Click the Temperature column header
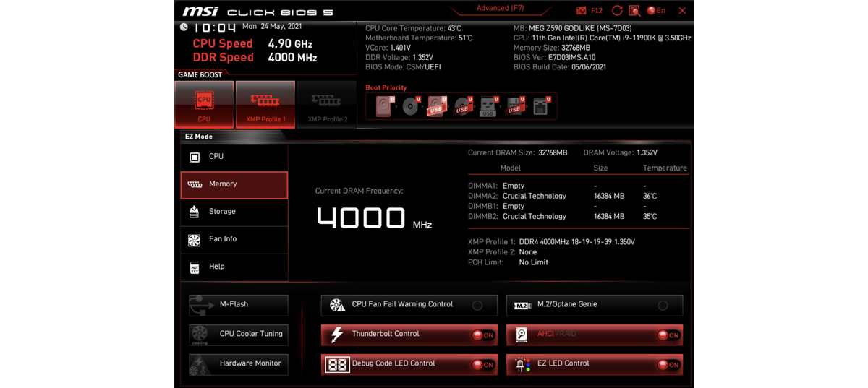868x388 pixels. point(665,168)
